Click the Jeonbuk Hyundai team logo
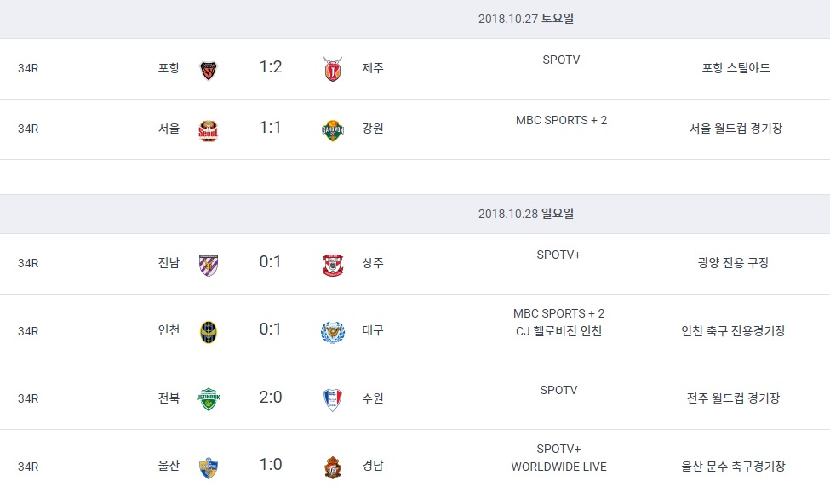This screenshot has height=504, width=830. tap(209, 398)
